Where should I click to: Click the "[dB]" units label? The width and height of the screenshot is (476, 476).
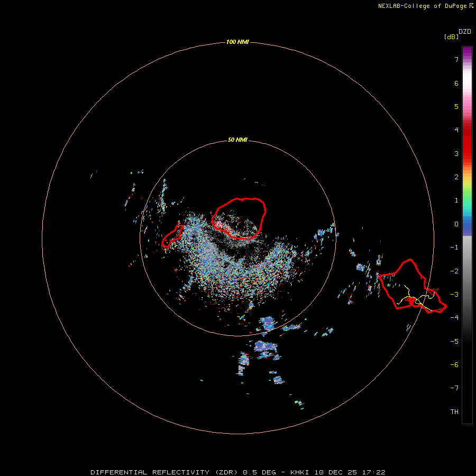pos(452,36)
